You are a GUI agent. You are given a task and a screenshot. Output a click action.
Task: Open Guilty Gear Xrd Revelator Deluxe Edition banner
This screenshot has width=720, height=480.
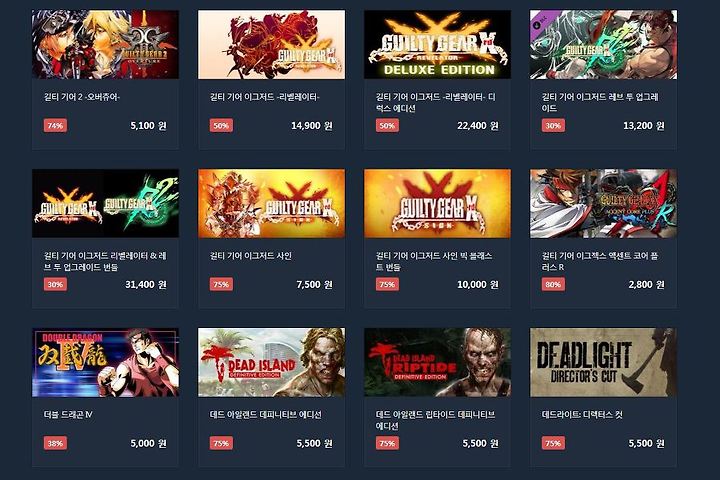[x=437, y=44]
